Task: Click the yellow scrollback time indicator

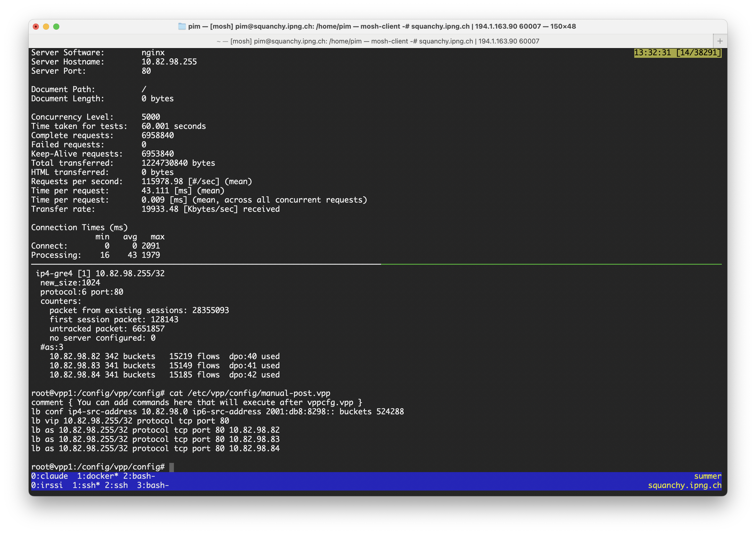Action: (677, 53)
